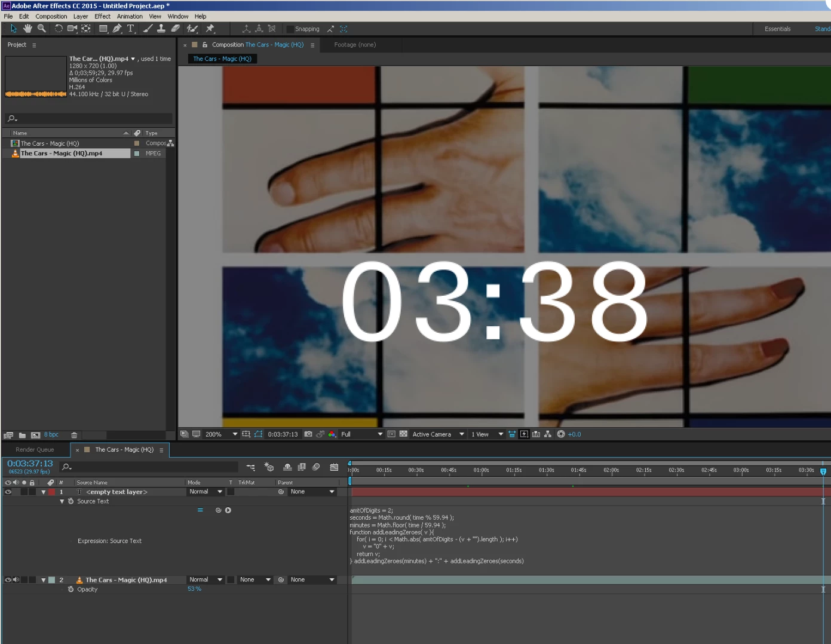Screen dimensions: 831x644
Task: Select the Clone Stamp tool
Action: [161, 29]
